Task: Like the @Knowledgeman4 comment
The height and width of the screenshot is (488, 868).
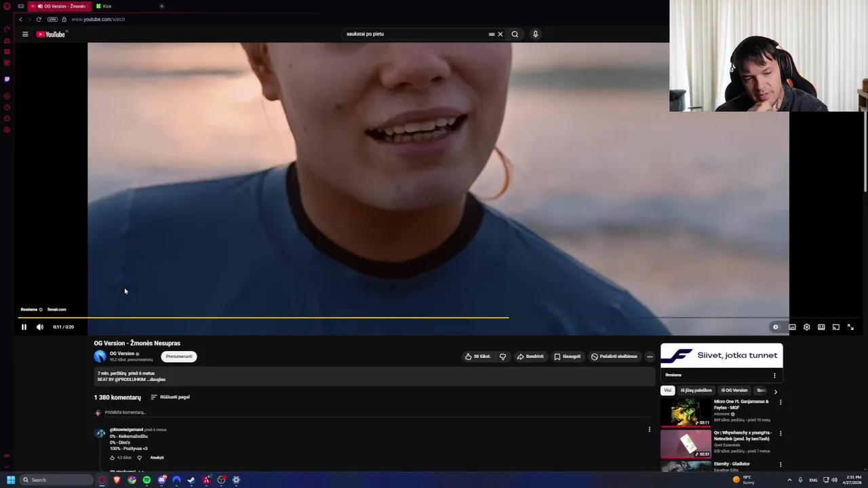Action: pyautogui.click(x=113, y=457)
